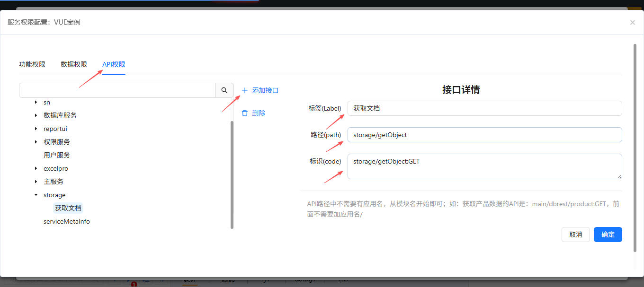Click the 确定 button
Image resolution: width=644 pixels, height=287 pixels.
(x=608, y=235)
